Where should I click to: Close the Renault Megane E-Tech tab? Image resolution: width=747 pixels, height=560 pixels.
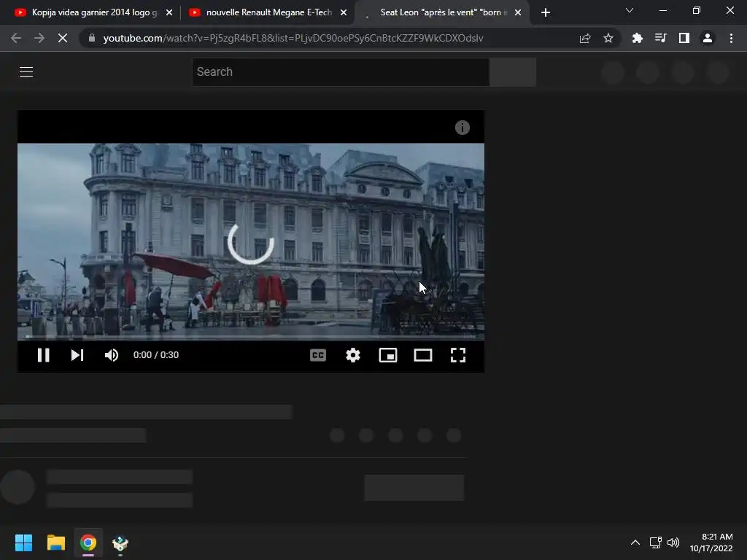click(344, 13)
